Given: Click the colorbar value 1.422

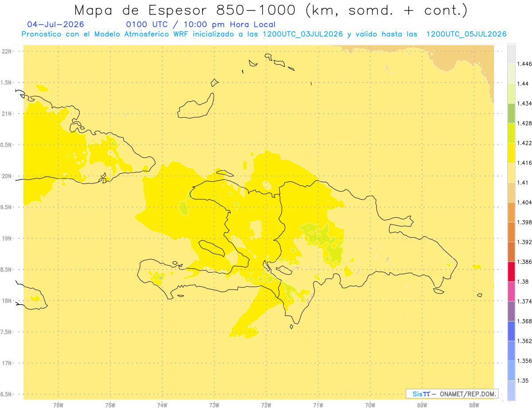Looking at the screenshot, I should click(x=524, y=143).
